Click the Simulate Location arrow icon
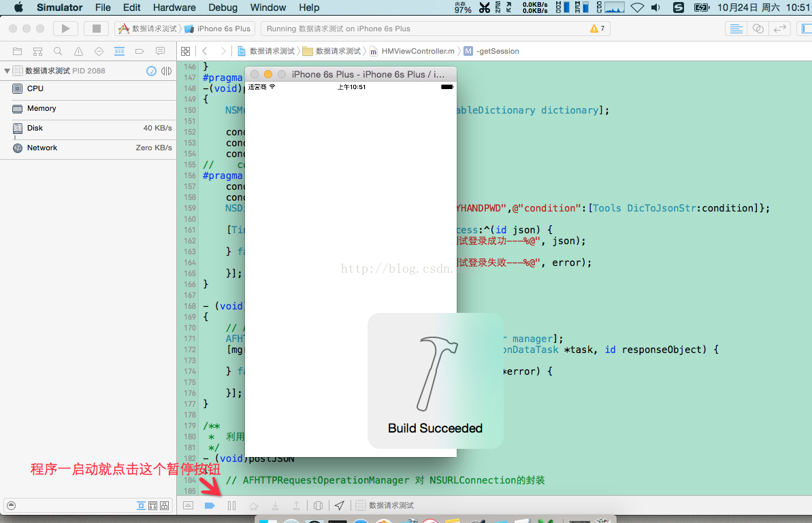 339,505
